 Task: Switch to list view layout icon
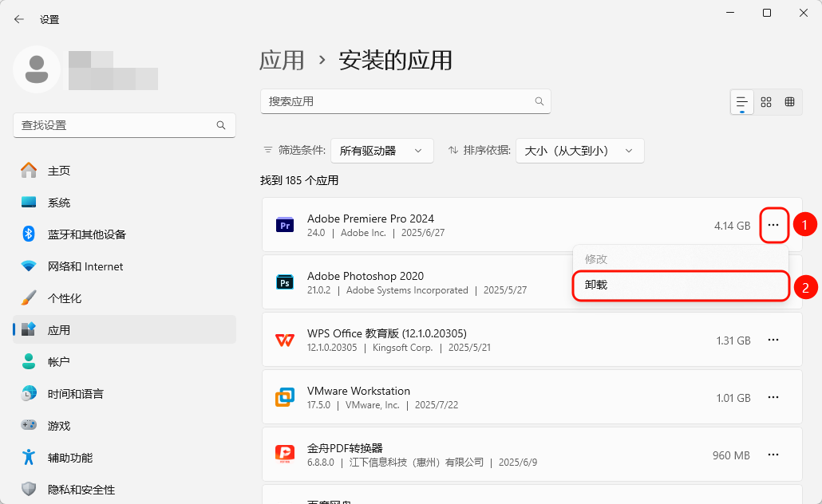(x=741, y=101)
